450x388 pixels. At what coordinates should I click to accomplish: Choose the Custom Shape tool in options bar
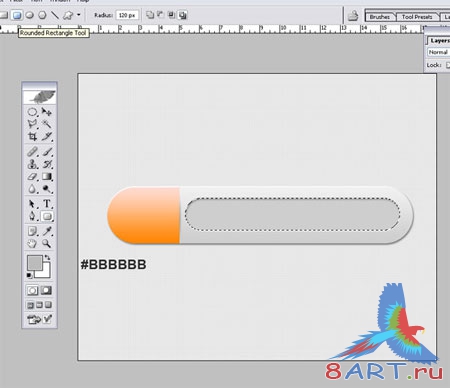click(68, 15)
